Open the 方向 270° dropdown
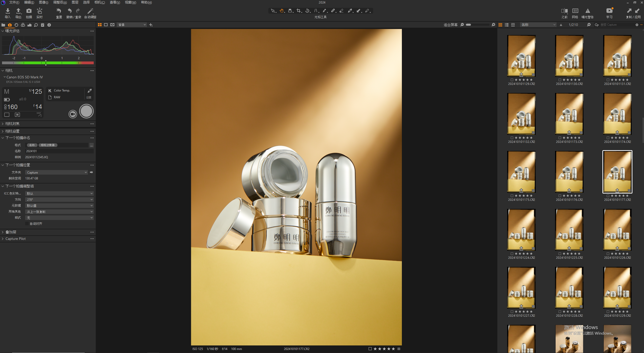The height and width of the screenshot is (353, 644). tap(59, 200)
